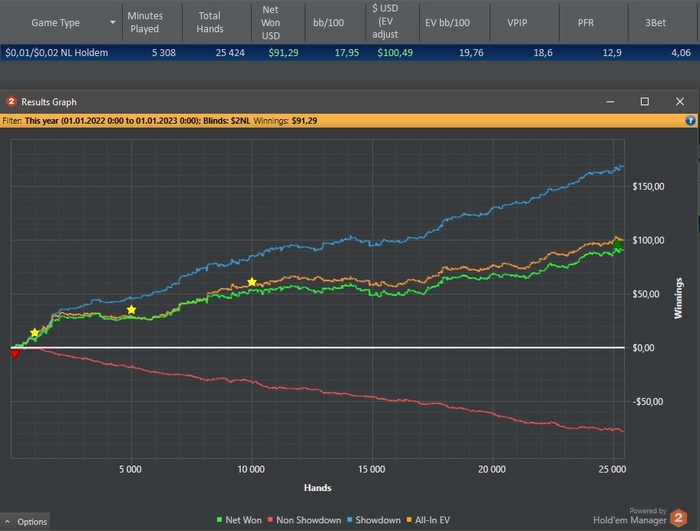
Task: Click the first yellow star marker near graph start
Action: [35, 333]
